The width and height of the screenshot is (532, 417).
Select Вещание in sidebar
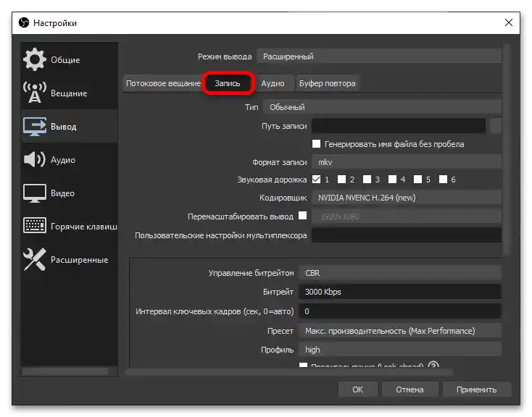click(x=70, y=93)
